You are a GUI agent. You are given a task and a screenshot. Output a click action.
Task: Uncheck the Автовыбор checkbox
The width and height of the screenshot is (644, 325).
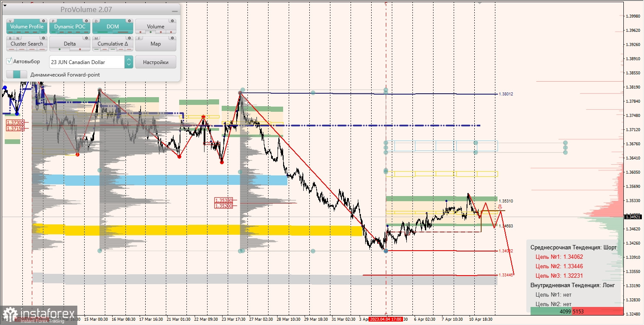[x=9, y=61]
